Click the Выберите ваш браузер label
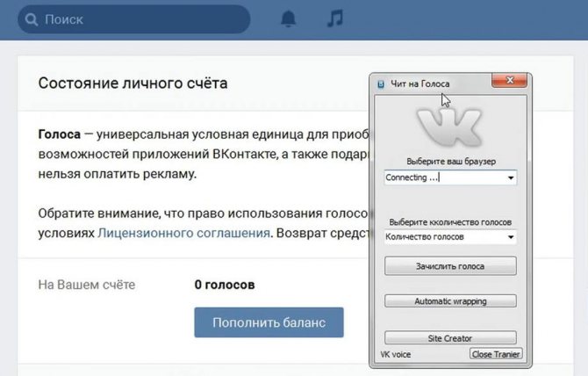588x376 pixels. click(x=451, y=162)
